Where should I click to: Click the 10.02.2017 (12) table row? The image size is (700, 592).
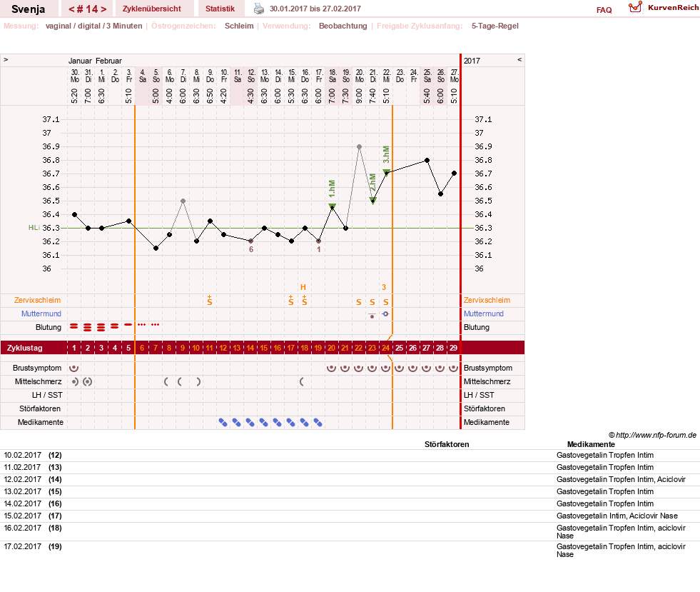tap(350, 456)
